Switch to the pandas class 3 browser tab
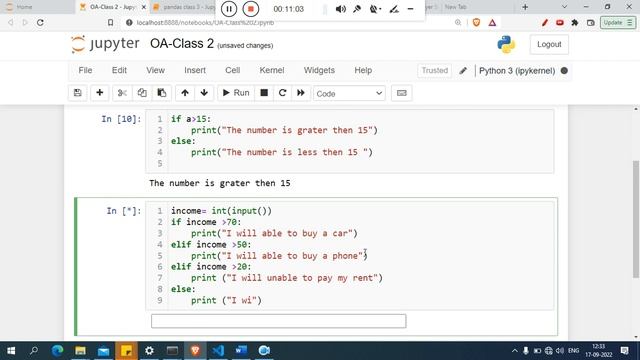 point(184,7)
